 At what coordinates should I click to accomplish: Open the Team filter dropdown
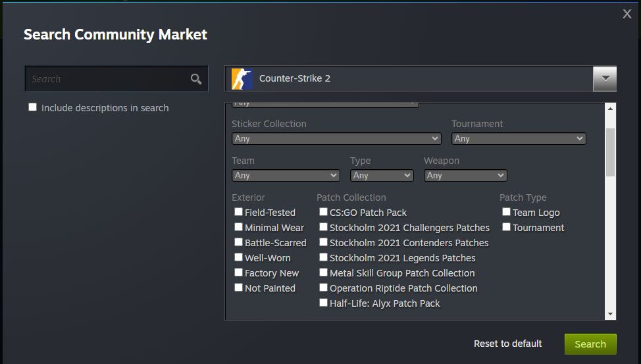[286, 176]
